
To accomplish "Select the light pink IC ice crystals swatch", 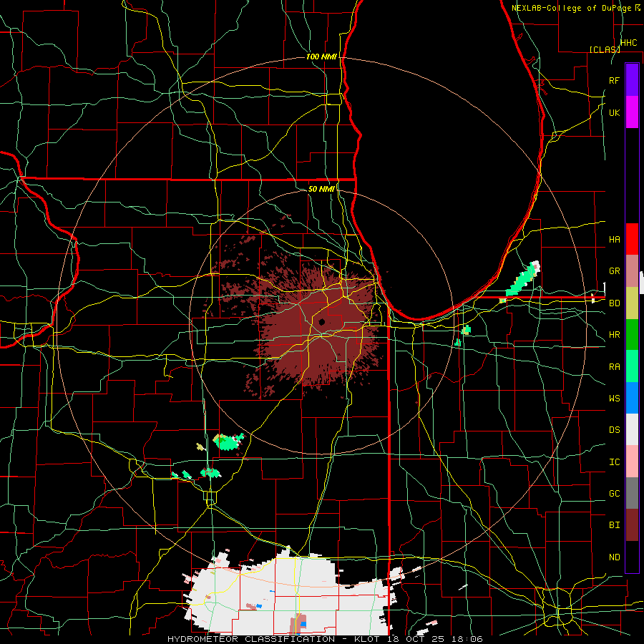I will pyautogui.click(x=632, y=462).
